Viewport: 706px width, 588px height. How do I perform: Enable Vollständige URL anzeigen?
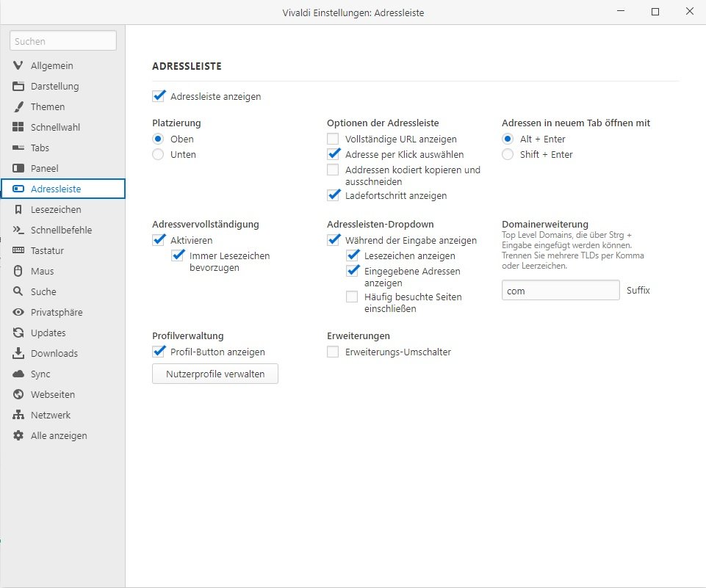pyautogui.click(x=333, y=139)
